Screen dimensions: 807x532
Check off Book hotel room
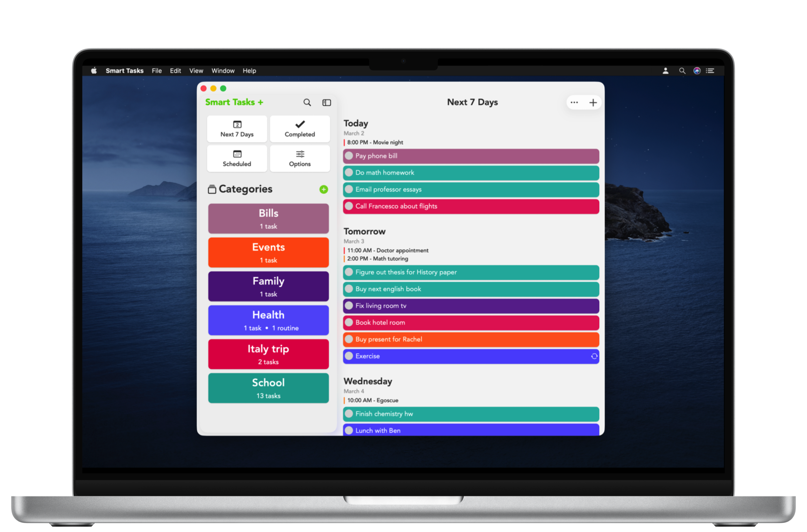point(349,323)
